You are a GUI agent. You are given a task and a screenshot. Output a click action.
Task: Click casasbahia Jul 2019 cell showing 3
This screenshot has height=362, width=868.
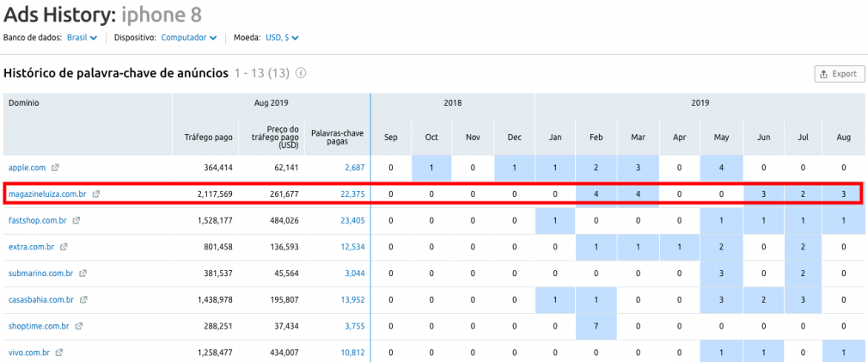(803, 299)
